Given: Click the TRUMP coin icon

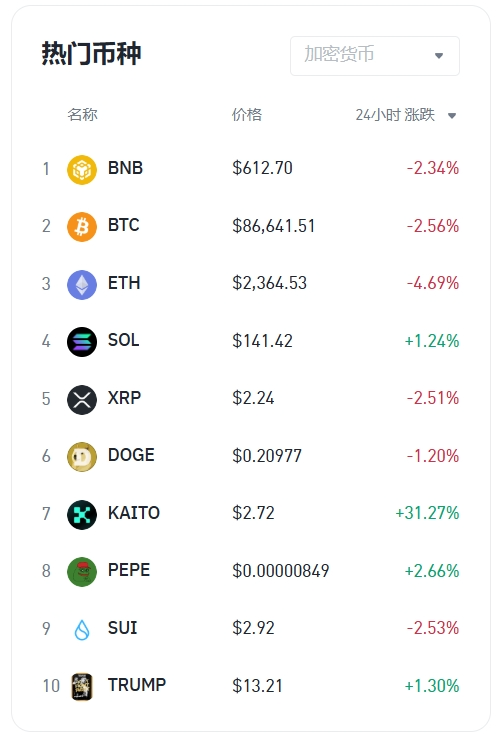Looking at the screenshot, I should click(x=82, y=687).
